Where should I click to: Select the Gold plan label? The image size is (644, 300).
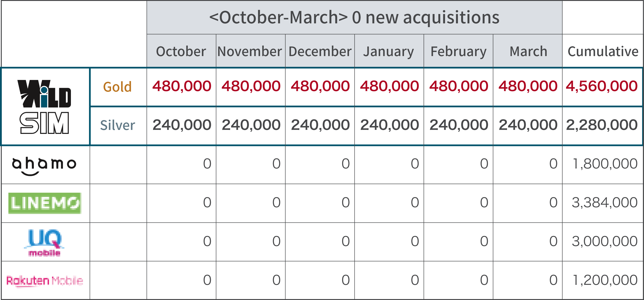coord(117,87)
